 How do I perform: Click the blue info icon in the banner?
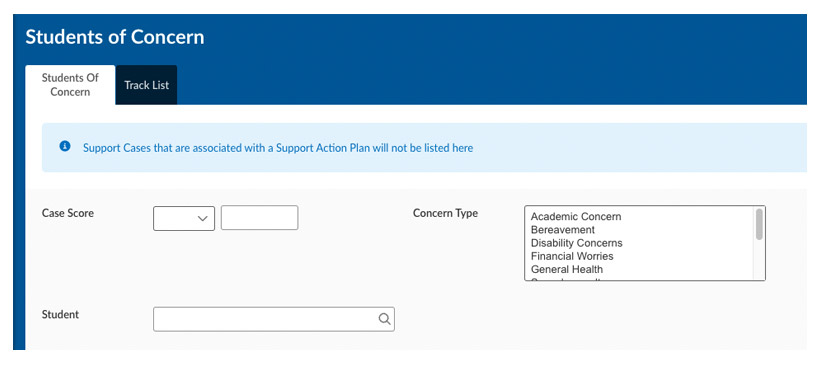(x=65, y=146)
